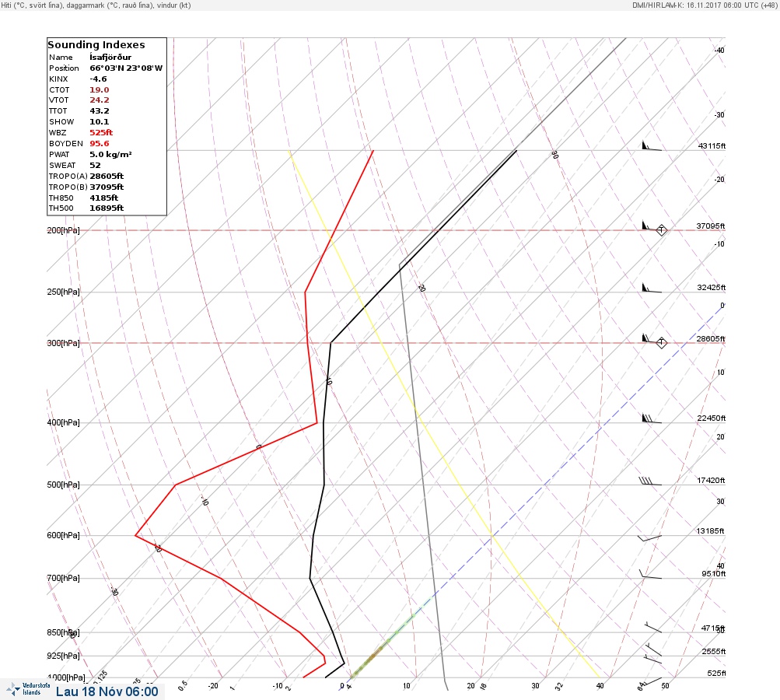Click the 850[hPa] pressure label
Viewport: 780px width, 700px height.
click(x=63, y=632)
